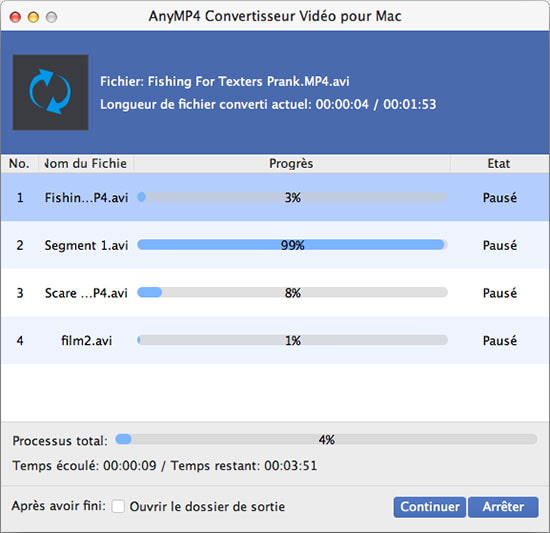Click the Arrêter button
This screenshot has width=550, height=533.
pos(503,507)
